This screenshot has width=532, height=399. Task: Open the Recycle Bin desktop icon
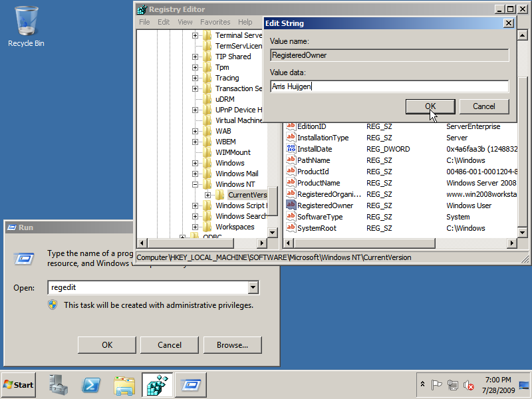[26, 27]
